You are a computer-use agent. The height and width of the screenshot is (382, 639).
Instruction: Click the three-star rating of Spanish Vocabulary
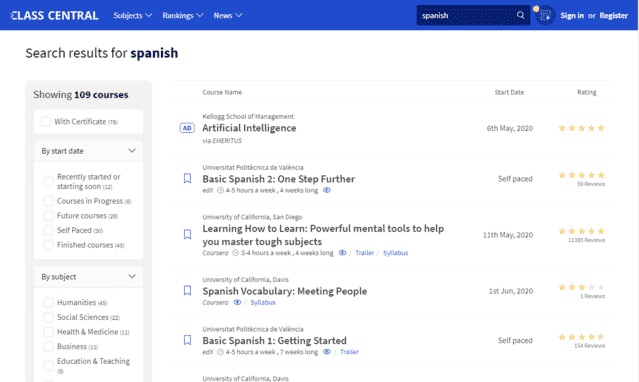coord(582,287)
